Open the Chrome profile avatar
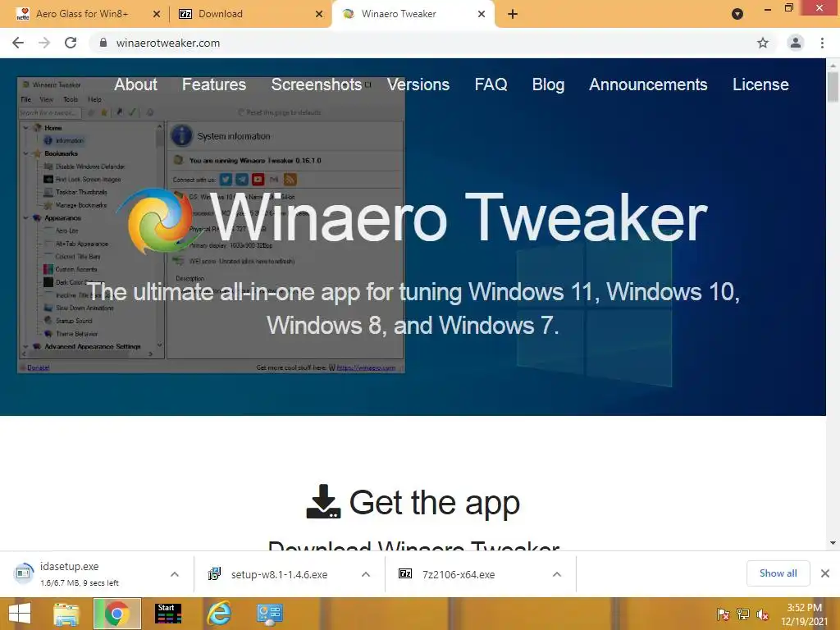Viewport: 840px width, 630px height. (796, 43)
